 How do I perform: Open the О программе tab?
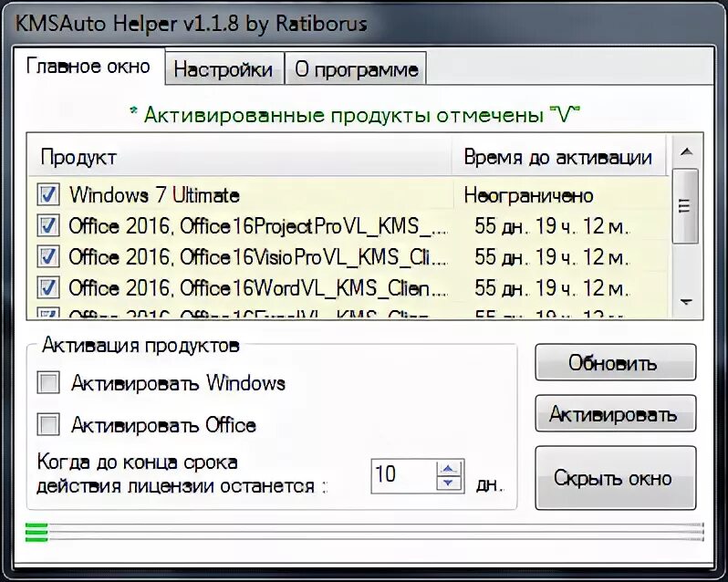tap(356, 69)
